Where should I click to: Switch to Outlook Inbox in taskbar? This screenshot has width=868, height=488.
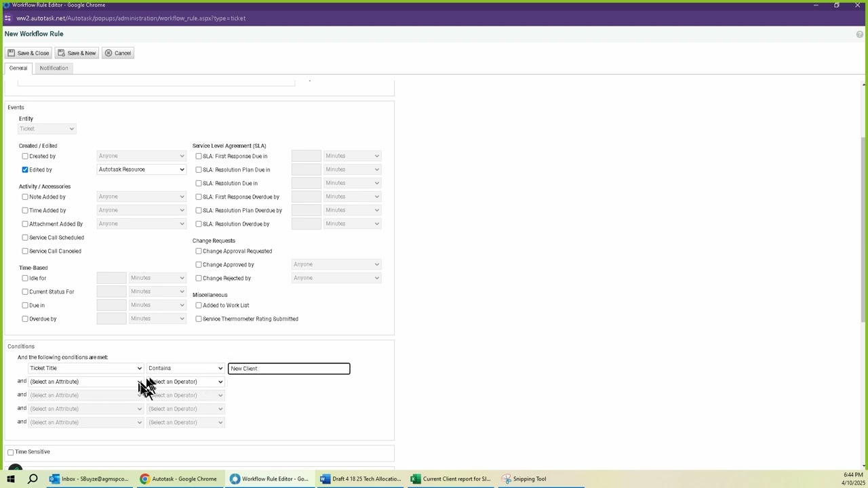[x=89, y=479]
